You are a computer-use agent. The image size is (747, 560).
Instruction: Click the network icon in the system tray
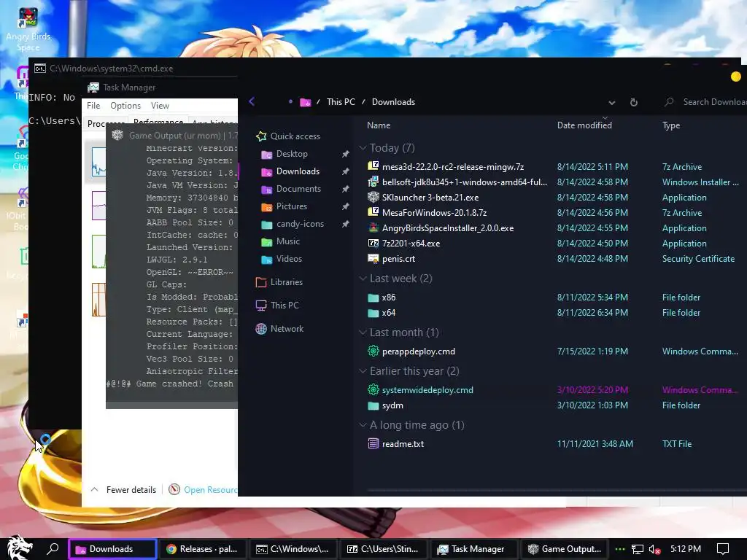click(x=638, y=549)
